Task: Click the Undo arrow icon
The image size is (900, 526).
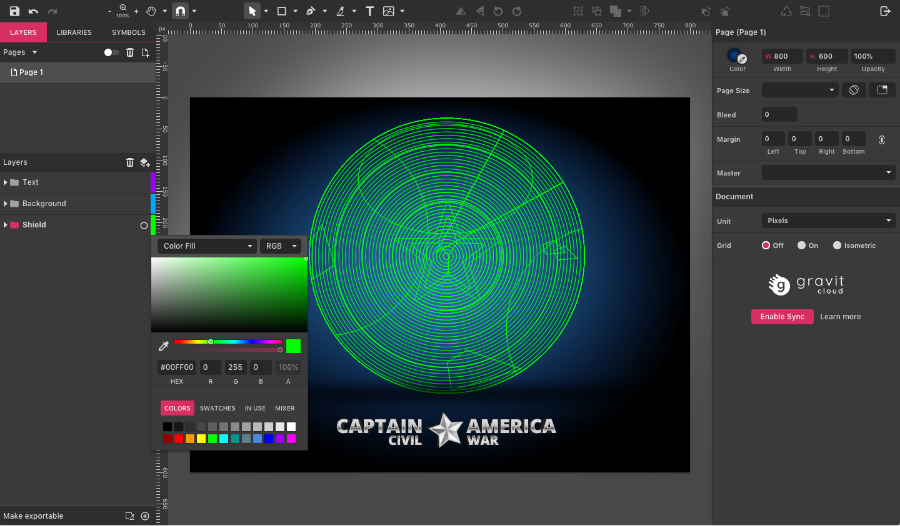Action: point(33,11)
